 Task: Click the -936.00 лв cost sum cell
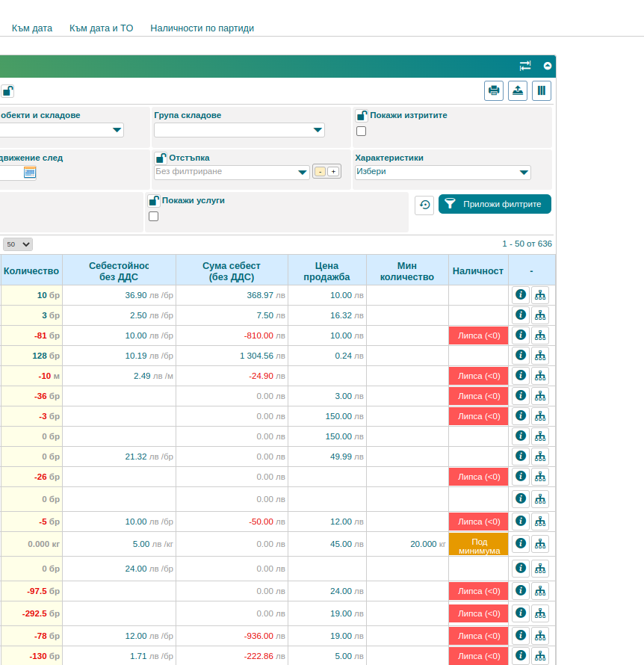click(x=232, y=636)
